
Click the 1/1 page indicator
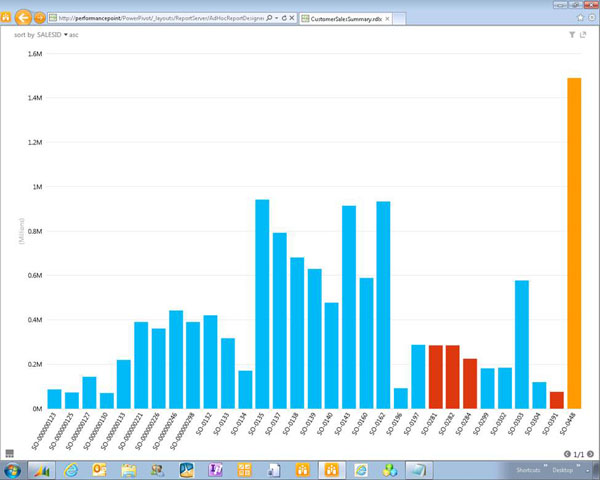(579, 454)
